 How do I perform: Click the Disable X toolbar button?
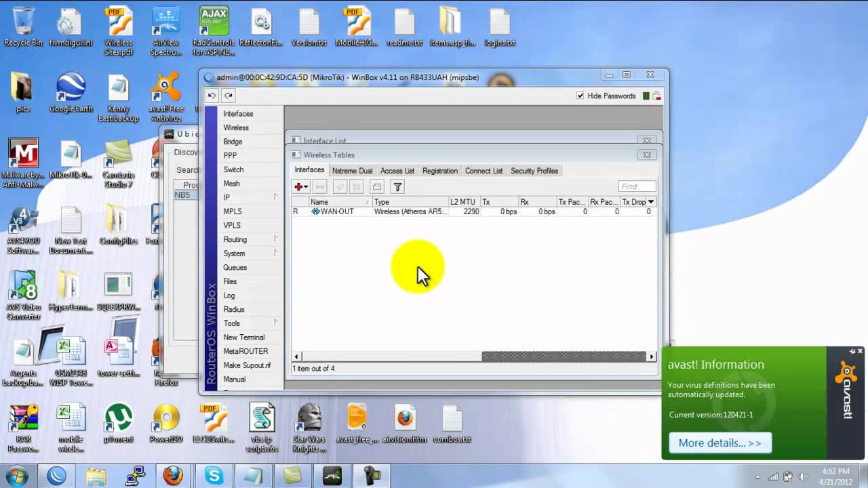pos(357,186)
